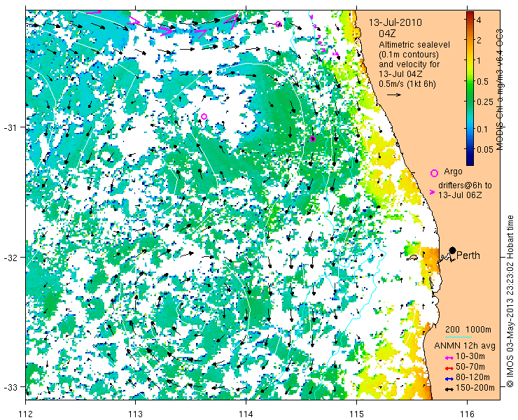Click the black dot marking Perth

pos(453,250)
